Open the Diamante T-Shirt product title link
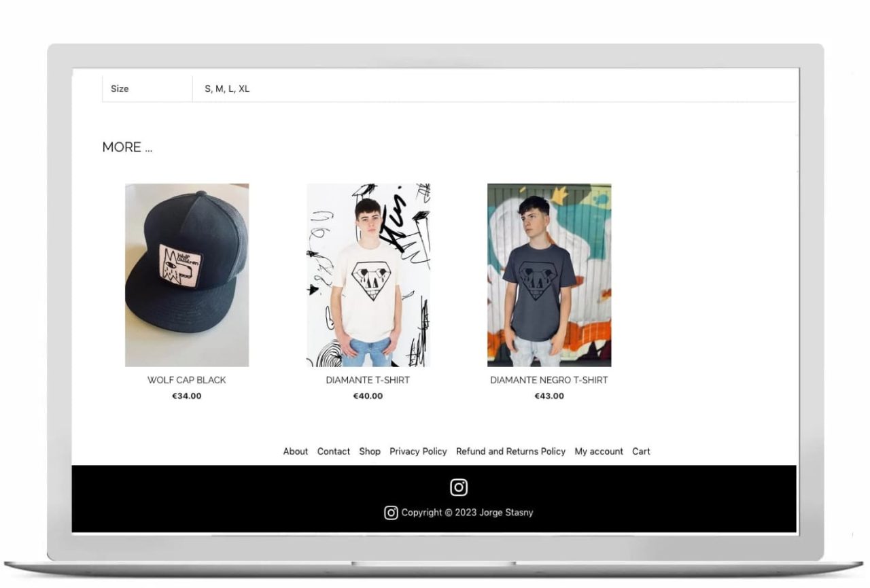Image resolution: width=870 pixels, height=588 pixels. (368, 380)
